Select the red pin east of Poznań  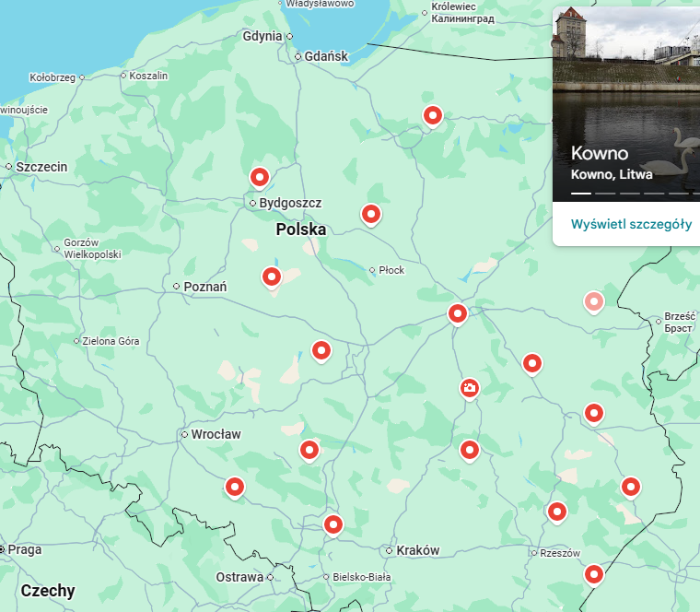pos(272,277)
